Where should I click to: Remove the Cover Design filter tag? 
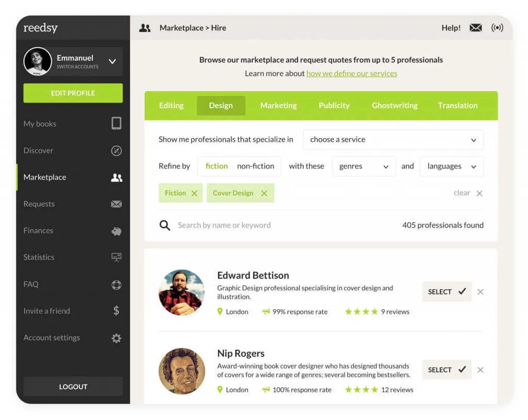pyautogui.click(x=264, y=193)
